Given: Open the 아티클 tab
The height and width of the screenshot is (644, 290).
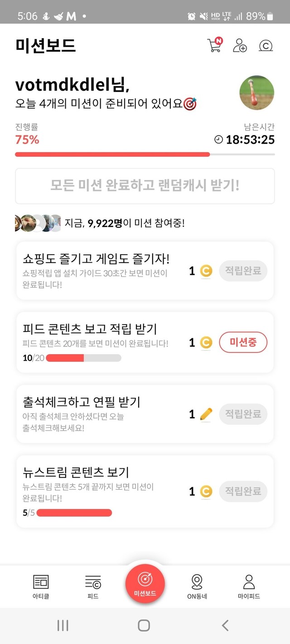Looking at the screenshot, I should 41,587.
